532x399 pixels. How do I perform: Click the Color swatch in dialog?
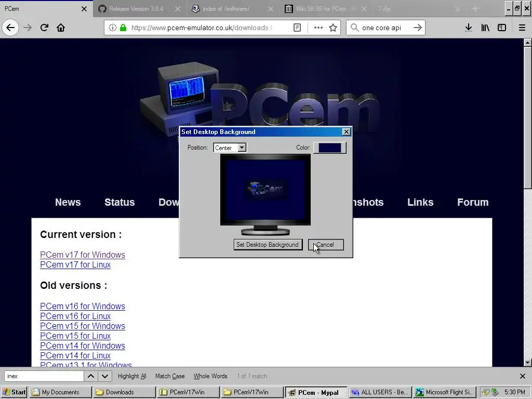[x=329, y=148]
